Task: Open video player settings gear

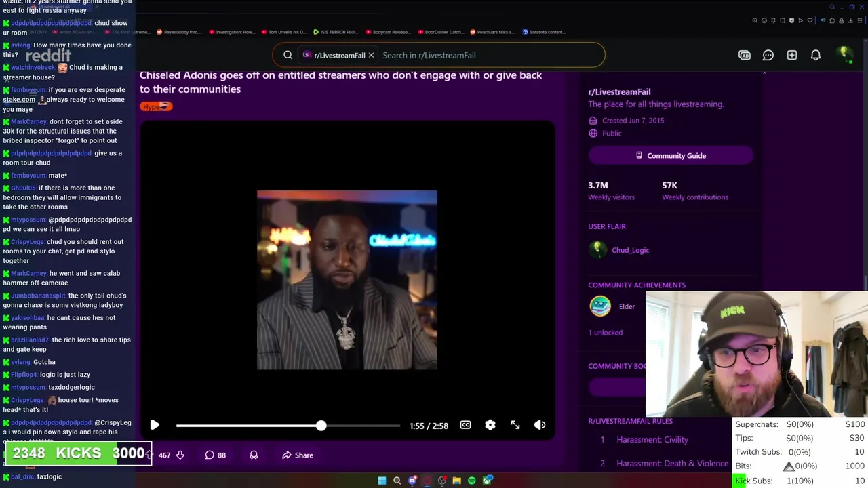Action: click(490, 425)
